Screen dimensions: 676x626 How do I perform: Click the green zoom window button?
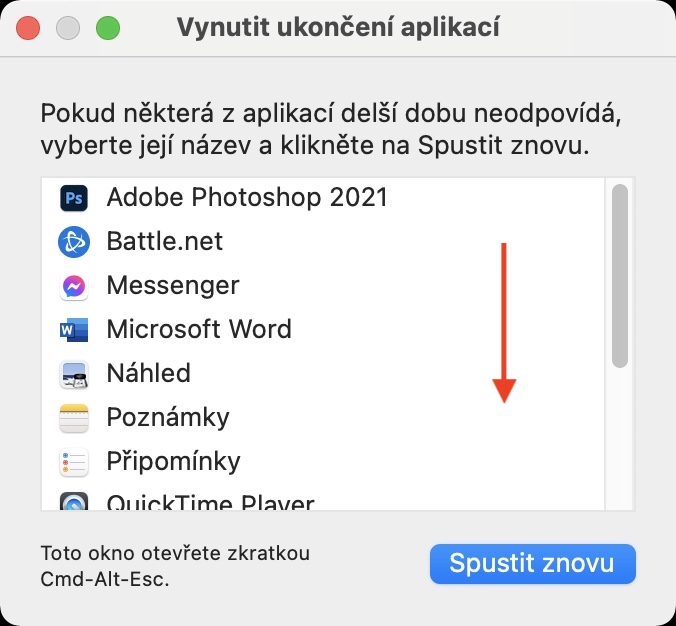(x=106, y=28)
